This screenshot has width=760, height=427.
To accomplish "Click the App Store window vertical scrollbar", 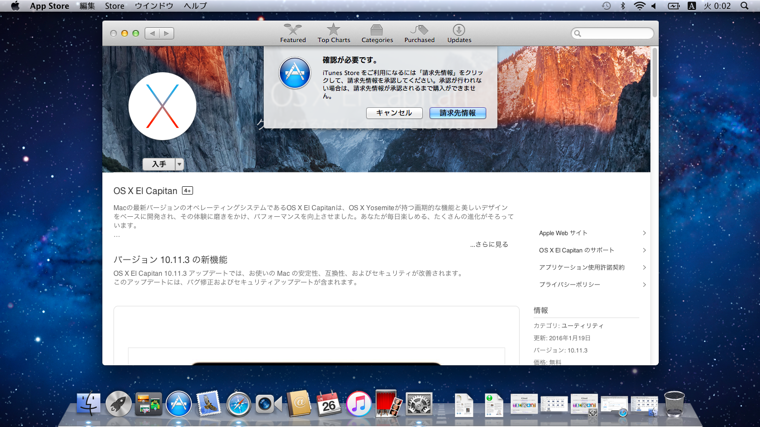I will [x=654, y=73].
